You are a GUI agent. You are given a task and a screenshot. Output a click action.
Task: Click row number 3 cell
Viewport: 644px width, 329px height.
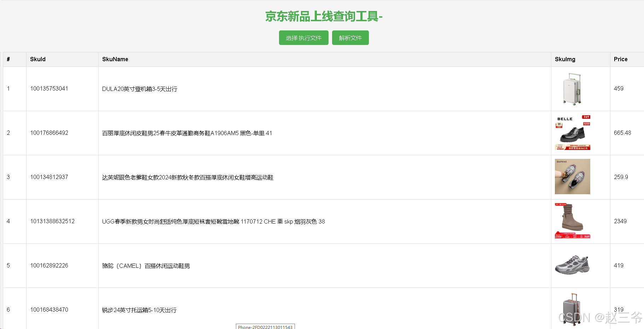click(14, 177)
